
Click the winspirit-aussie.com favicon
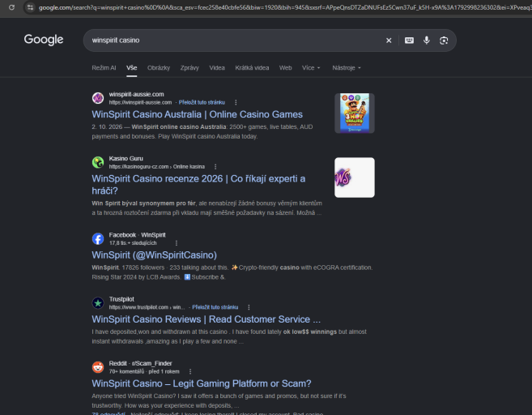[x=98, y=98]
